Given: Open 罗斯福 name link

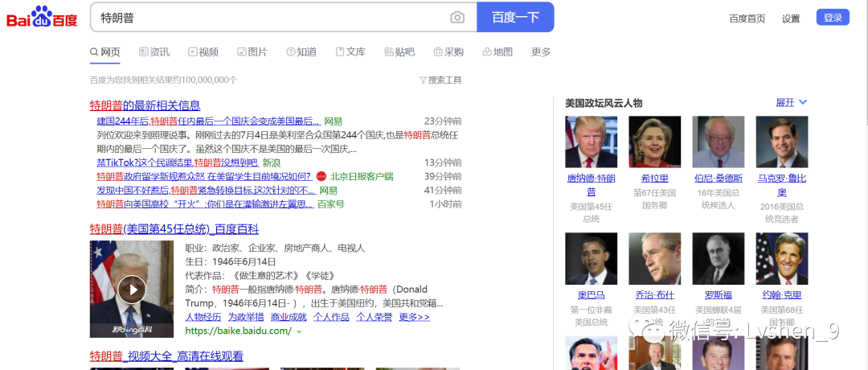Looking at the screenshot, I should 719,295.
